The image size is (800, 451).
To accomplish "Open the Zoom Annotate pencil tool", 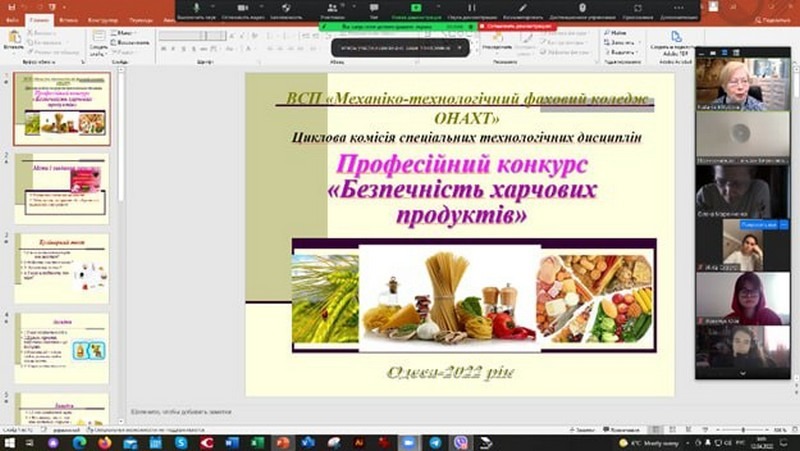I will tap(522, 8).
